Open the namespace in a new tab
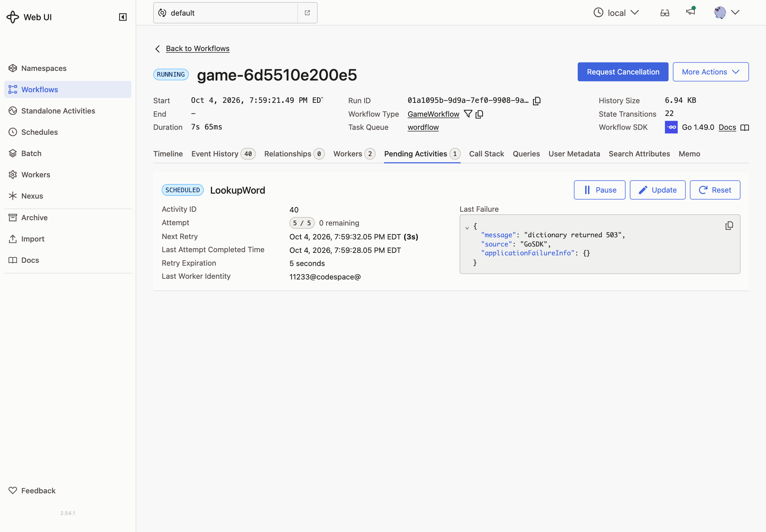The width and height of the screenshot is (766, 532). [307, 13]
